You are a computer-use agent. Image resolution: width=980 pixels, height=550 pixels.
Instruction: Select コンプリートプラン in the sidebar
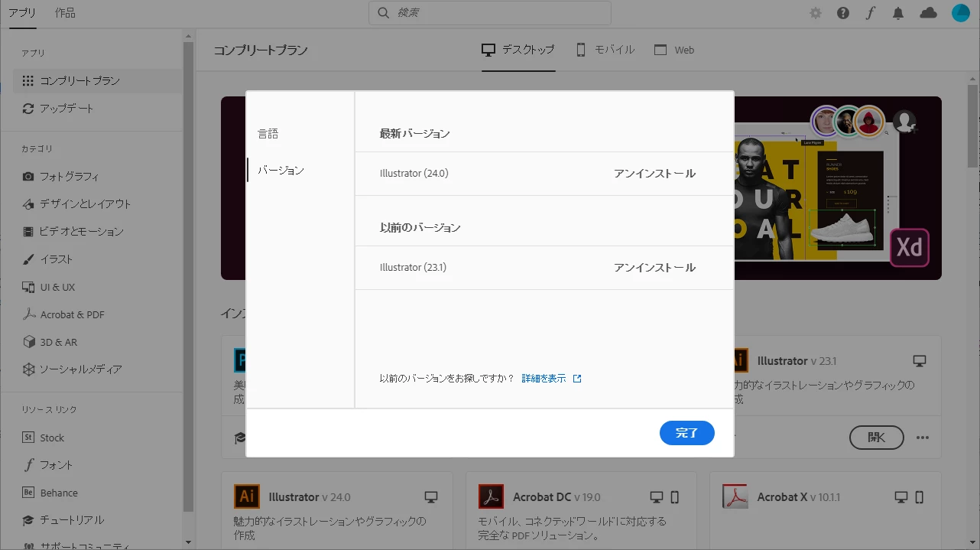97,80
